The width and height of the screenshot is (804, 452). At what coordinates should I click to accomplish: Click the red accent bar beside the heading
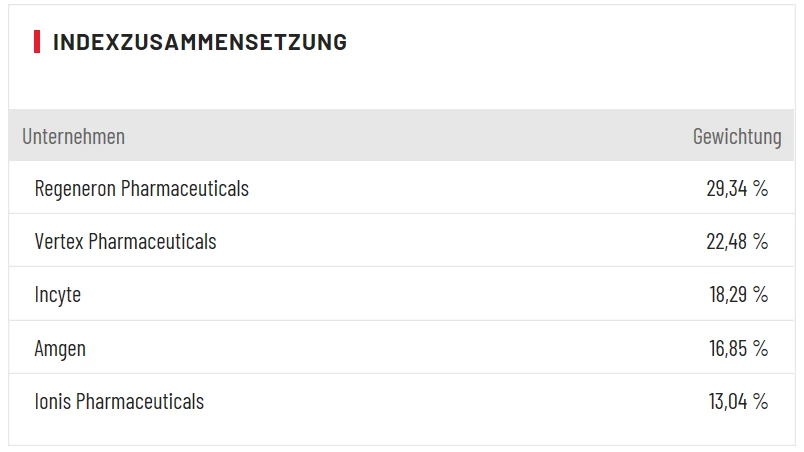click(37, 42)
